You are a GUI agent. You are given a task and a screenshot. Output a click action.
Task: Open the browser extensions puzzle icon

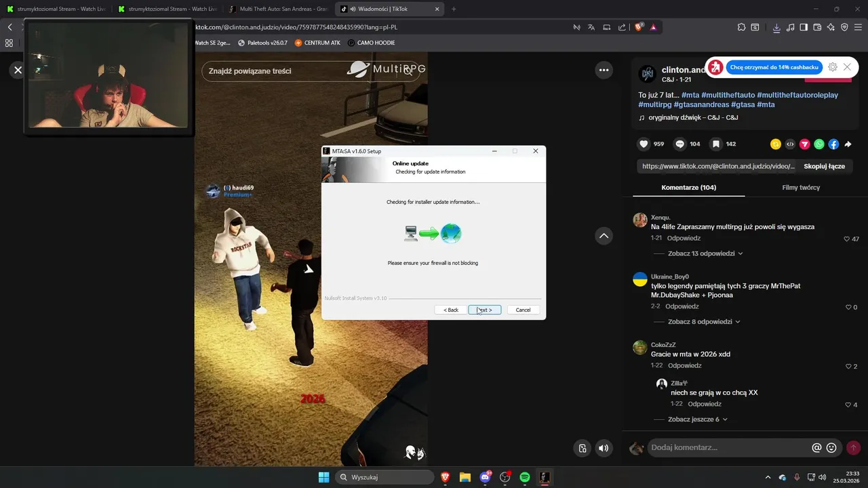741,27
